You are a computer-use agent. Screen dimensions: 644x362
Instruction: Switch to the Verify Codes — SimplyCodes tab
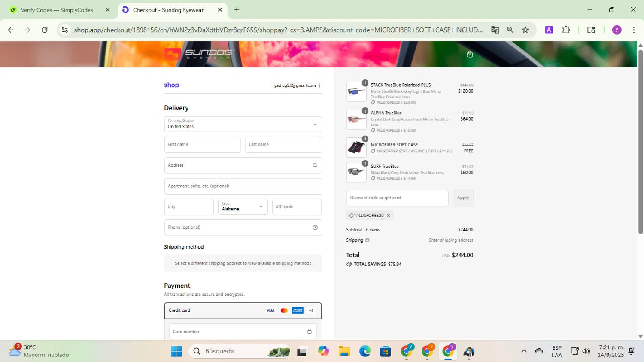(59, 10)
